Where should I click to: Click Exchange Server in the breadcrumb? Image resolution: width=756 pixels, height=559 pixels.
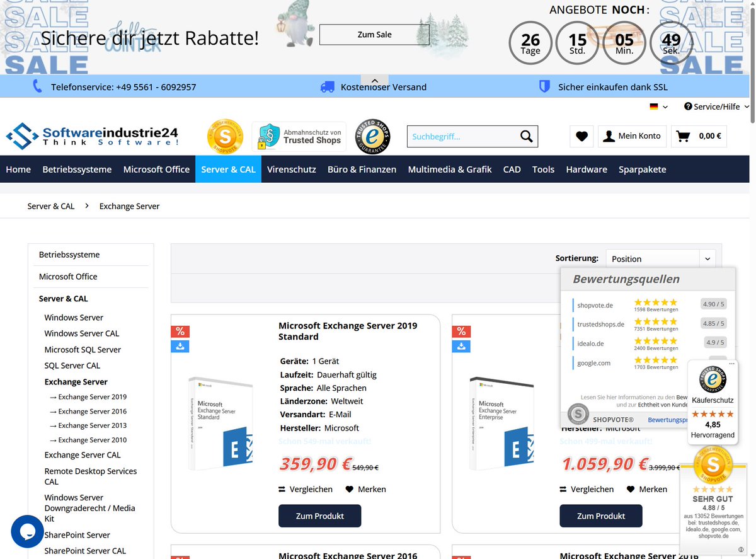click(x=130, y=206)
